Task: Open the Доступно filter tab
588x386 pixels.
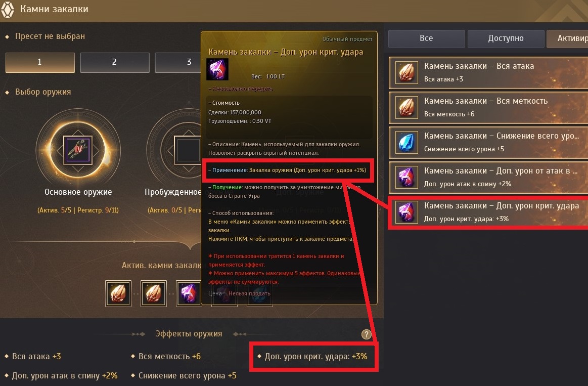Action: point(506,38)
